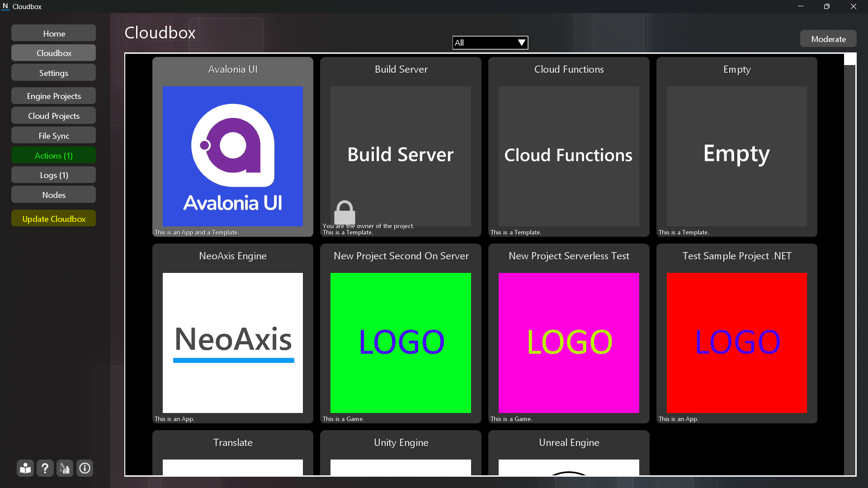
Task: Open Cloud Projects section
Action: tap(54, 116)
